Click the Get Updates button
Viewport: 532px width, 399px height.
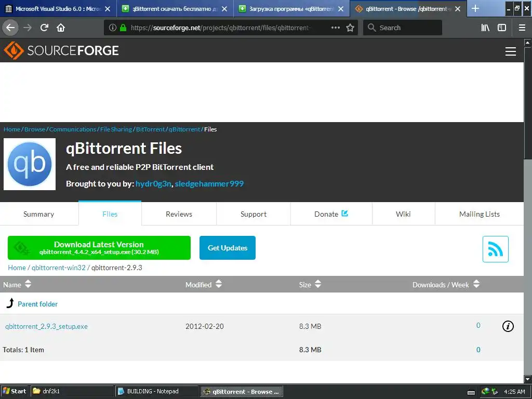click(228, 248)
